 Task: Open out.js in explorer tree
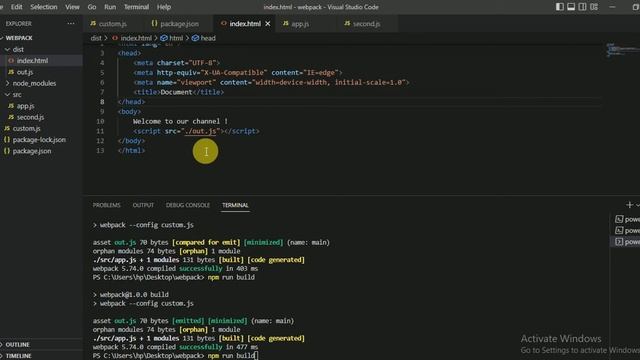[x=24, y=72]
